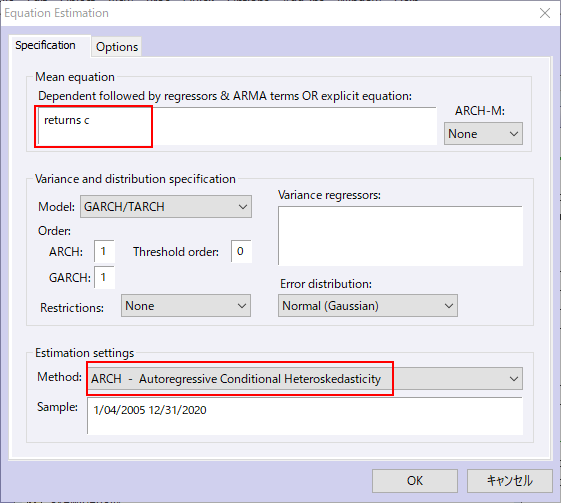Open the Error distribution dropdown

click(x=368, y=306)
